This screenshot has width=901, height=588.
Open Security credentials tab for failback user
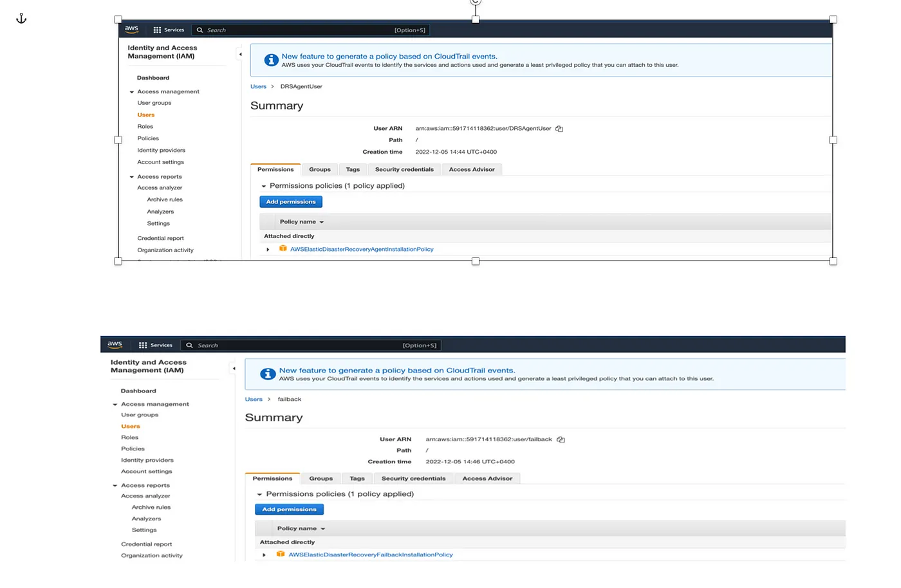point(413,478)
